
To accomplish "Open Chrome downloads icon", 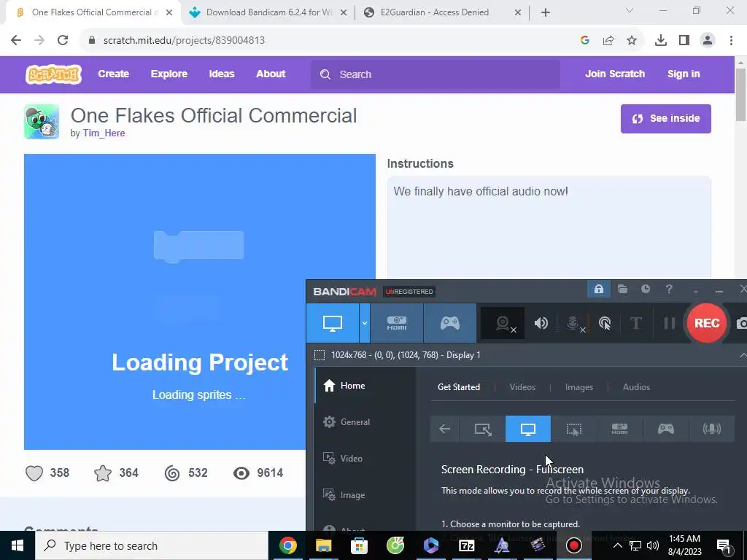I will [x=660, y=41].
